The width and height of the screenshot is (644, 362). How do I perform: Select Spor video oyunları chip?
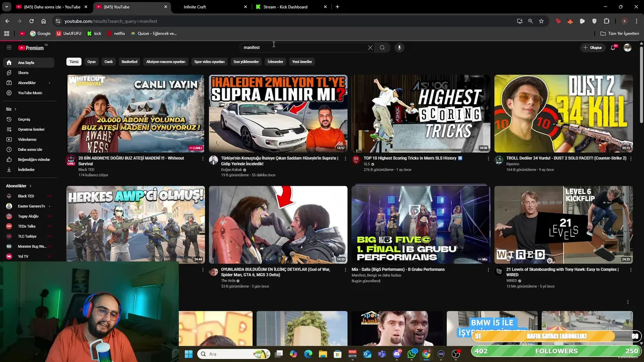pyautogui.click(x=209, y=62)
